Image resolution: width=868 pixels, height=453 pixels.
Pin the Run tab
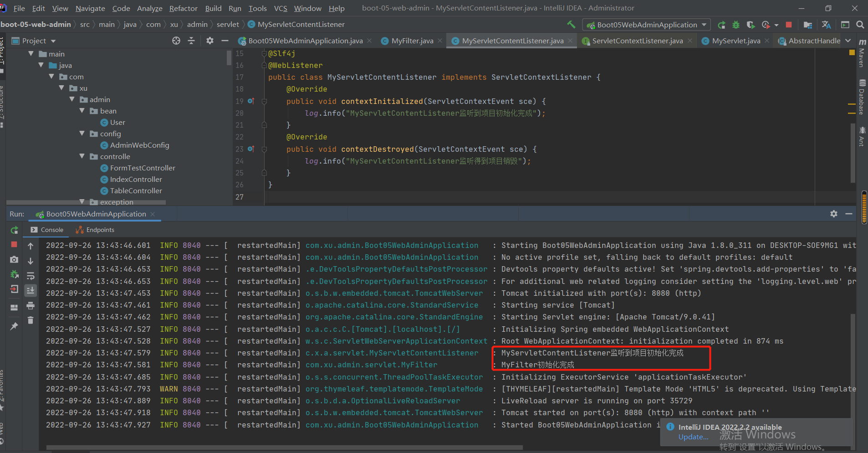(x=14, y=326)
